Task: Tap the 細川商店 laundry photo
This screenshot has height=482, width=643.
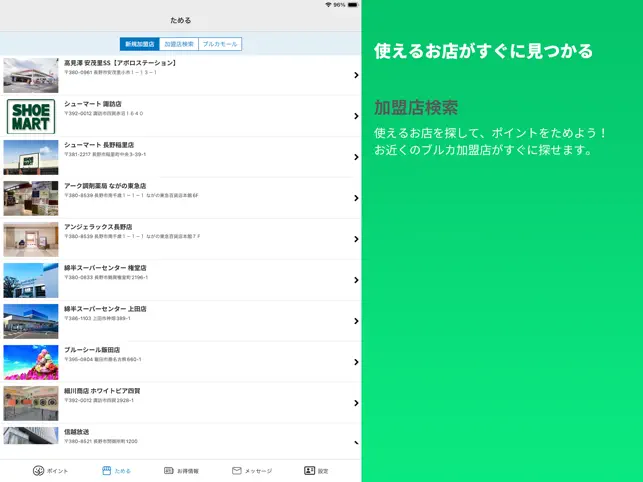Action: pos(31,404)
